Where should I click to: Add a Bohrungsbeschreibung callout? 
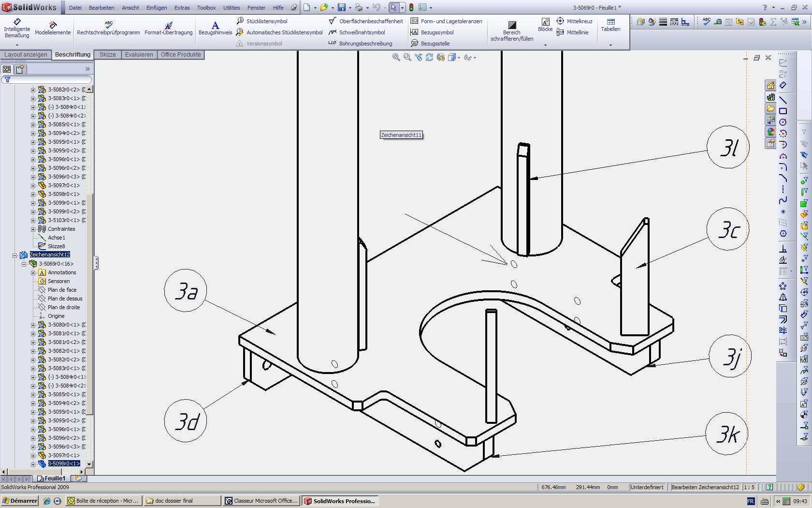pyautogui.click(x=361, y=44)
